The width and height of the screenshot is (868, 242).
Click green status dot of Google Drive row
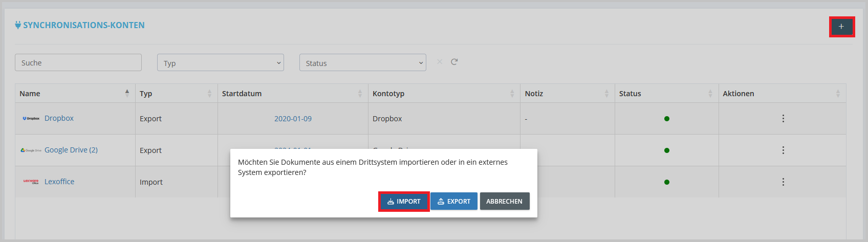pyautogui.click(x=666, y=150)
